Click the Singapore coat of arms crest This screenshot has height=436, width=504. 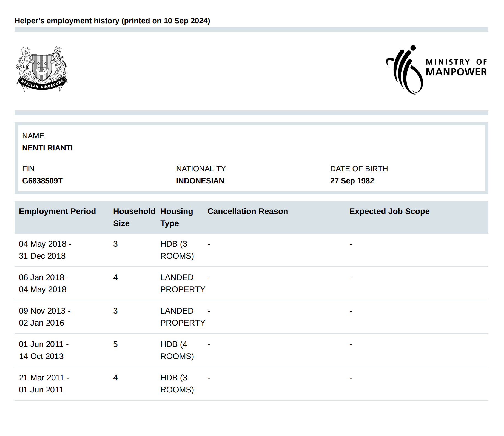point(42,69)
